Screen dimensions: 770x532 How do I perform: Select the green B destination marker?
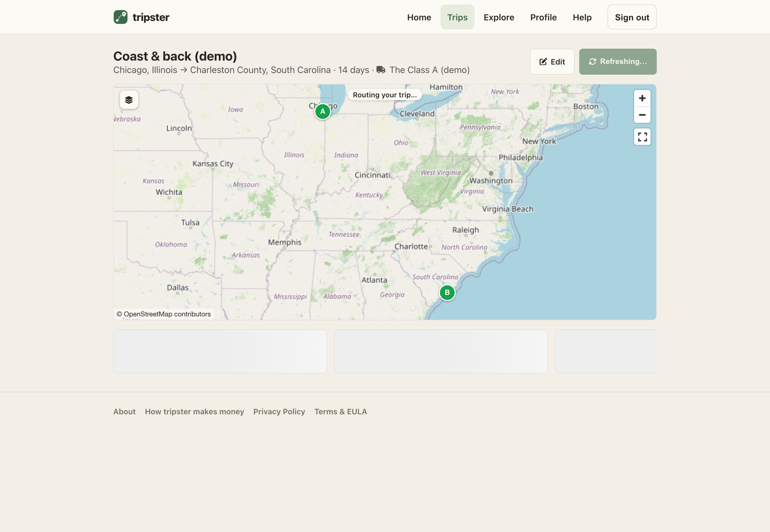coord(447,292)
